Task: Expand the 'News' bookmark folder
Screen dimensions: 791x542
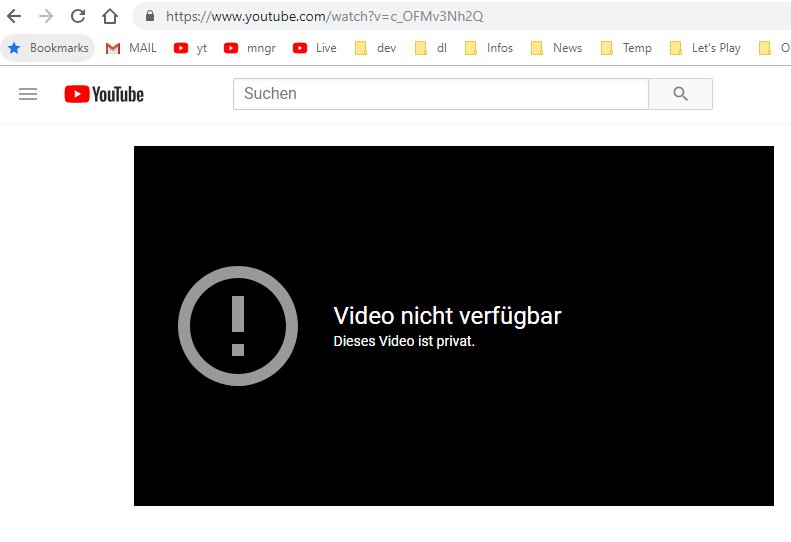Action: 556,48
